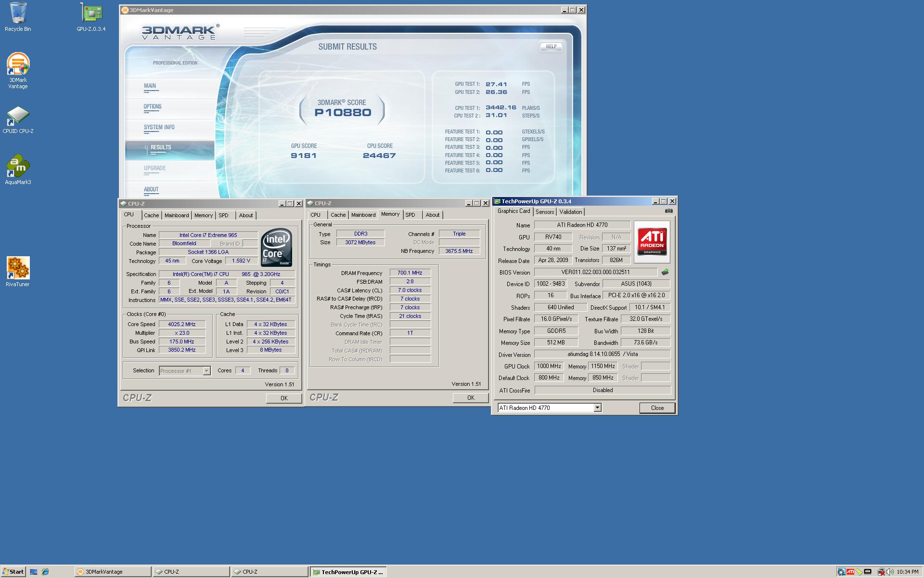
Task: Click the ATI Radeon logo in GPU-Z
Action: pyautogui.click(x=652, y=242)
